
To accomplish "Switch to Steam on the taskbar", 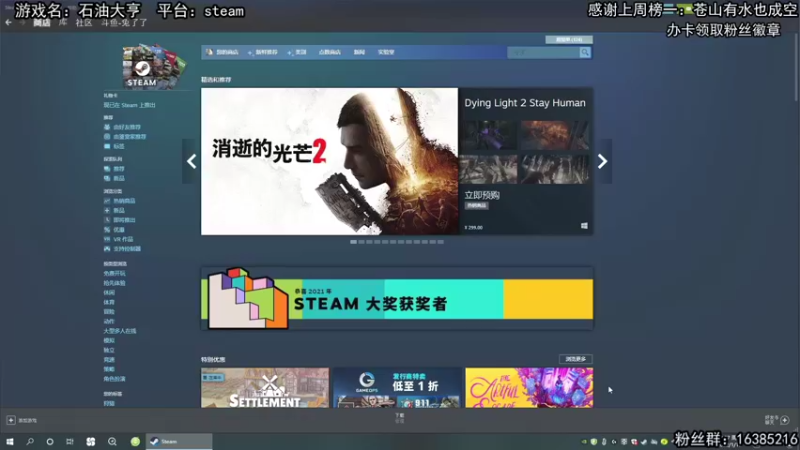I will click(x=179, y=442).
